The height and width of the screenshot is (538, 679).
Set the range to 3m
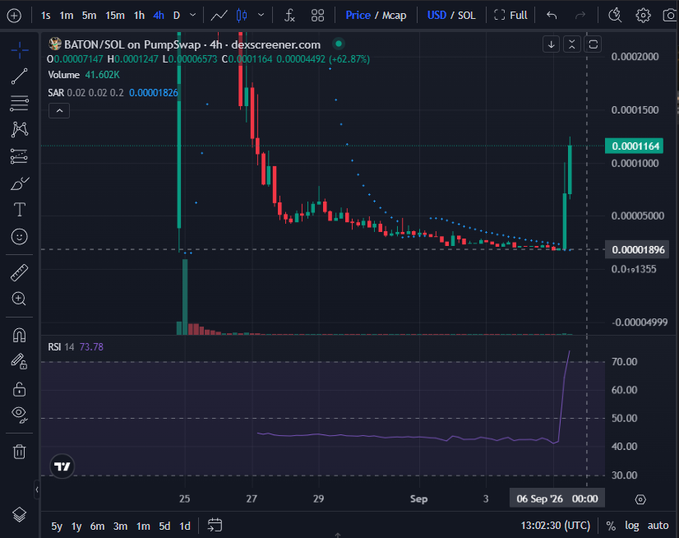(120, 526)
